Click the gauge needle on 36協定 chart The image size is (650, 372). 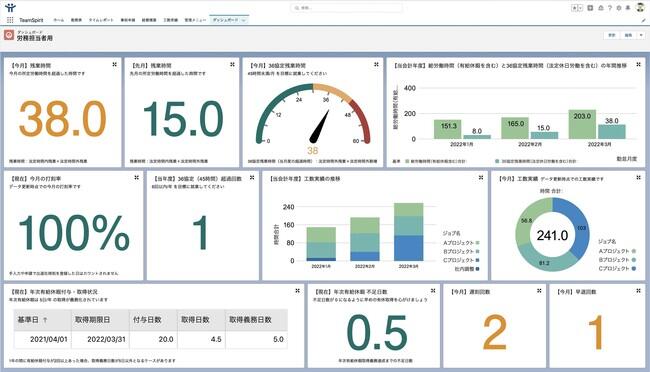point(320,126)
